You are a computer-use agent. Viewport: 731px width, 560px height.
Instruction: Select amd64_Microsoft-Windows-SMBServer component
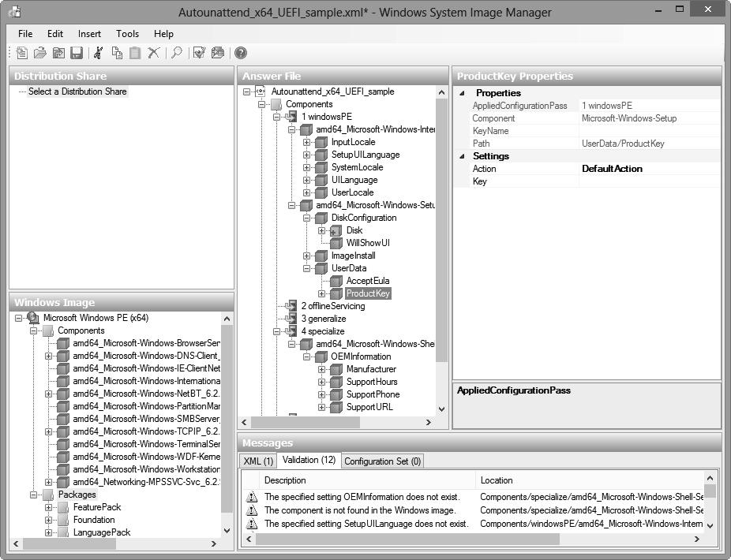click(x=146, y=419)
